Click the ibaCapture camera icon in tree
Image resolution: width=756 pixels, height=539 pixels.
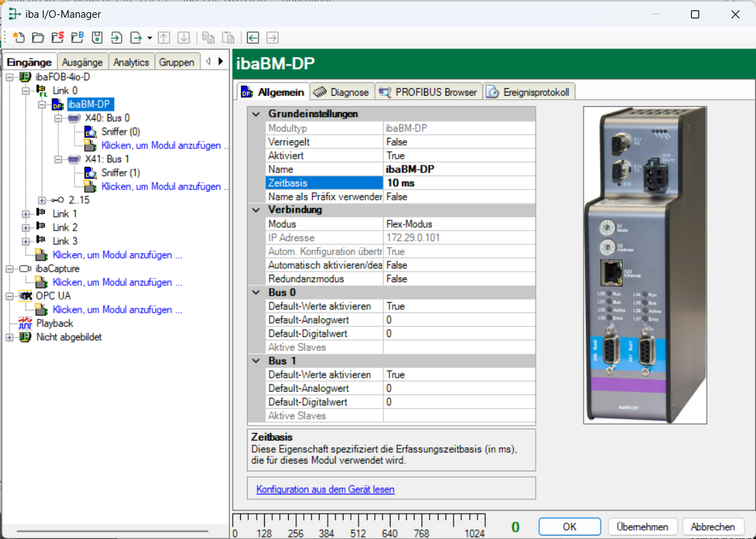pyautogui.click(x=25, y=269)
